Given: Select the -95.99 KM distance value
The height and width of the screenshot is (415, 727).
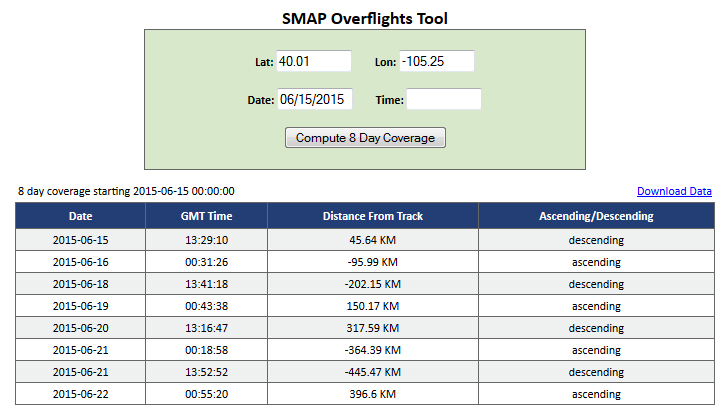Looking at the screenshot, I should [373, 262].
